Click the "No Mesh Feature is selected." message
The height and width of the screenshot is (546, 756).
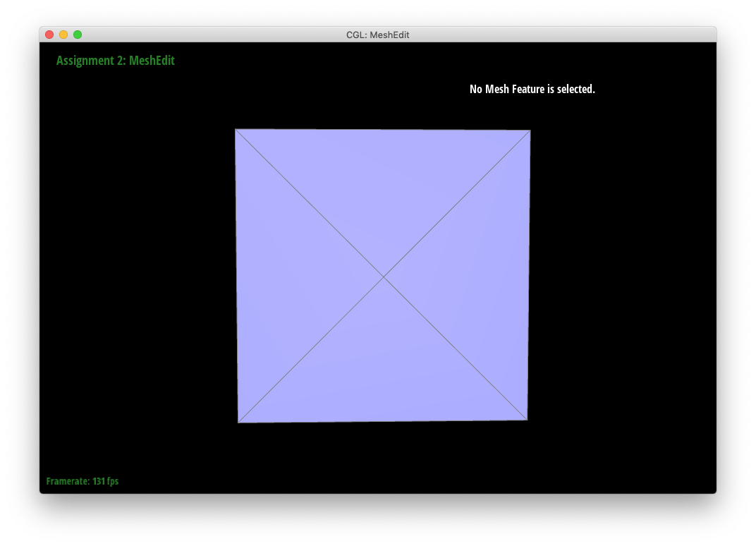point(532,89)
